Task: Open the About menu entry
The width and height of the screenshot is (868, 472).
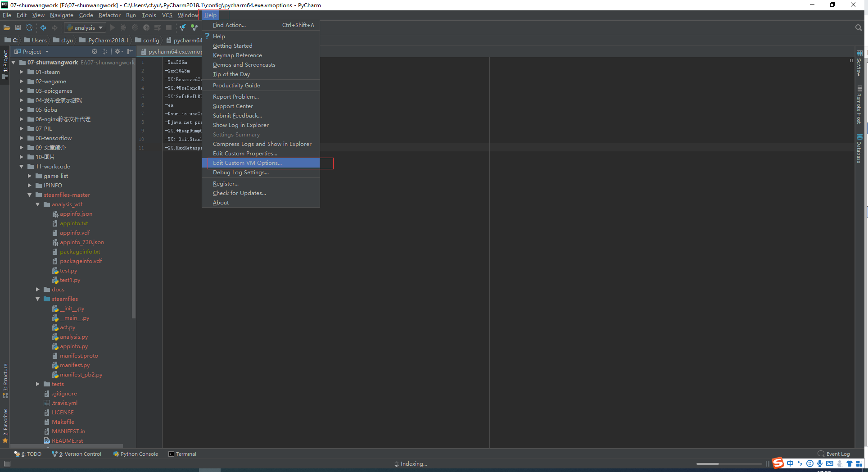Action: pyautogui.click(x=261, y=203)
